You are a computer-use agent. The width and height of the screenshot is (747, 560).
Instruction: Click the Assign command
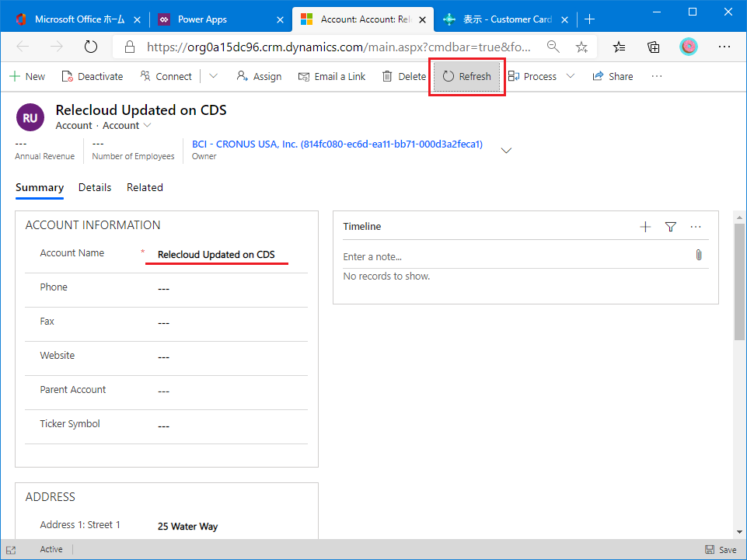[259, 76]
